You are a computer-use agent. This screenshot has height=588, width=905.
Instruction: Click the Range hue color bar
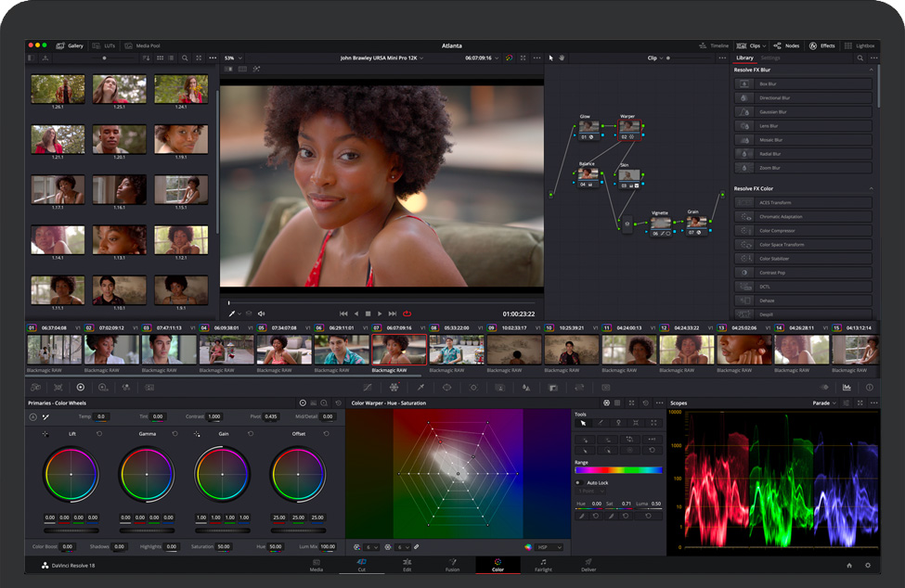point(618,470)
